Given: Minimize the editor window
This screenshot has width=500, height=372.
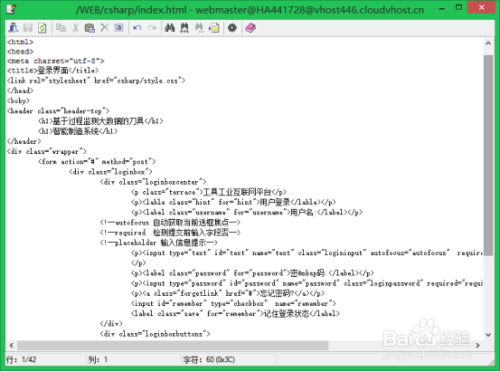Looking at the screenshot, I should click(x=442, y=9).
